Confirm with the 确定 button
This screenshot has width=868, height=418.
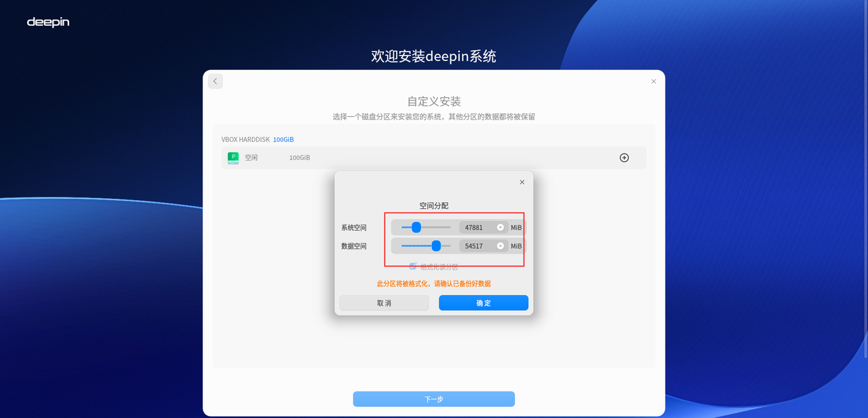tap(484, 303)
